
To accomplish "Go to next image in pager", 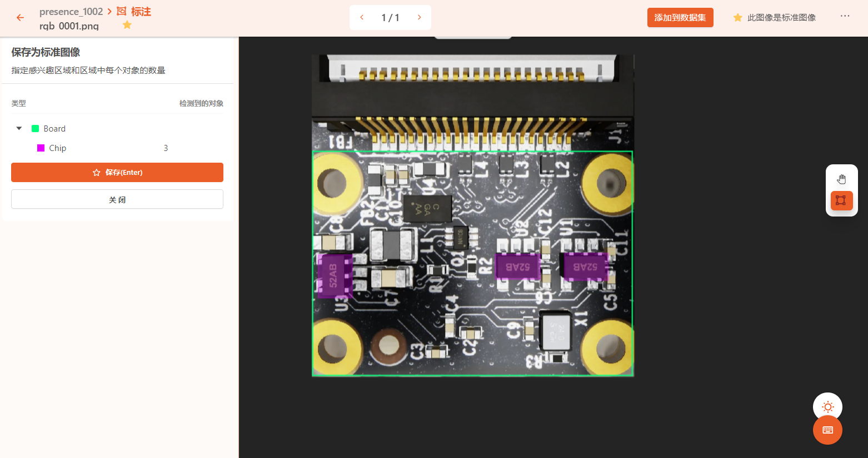I will (419, 18).
